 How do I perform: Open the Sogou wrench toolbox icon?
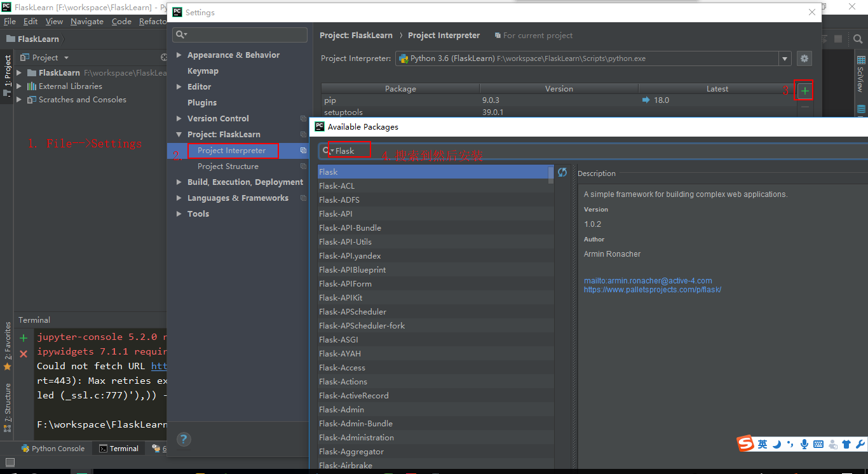pyautogui.click(x=860, y=444)
